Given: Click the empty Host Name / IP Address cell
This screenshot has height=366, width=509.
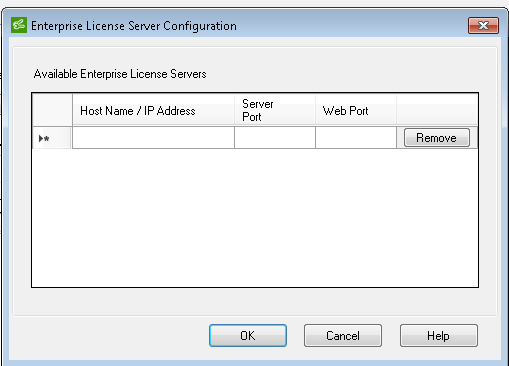Looking at the screenshot, I should 153,138.
